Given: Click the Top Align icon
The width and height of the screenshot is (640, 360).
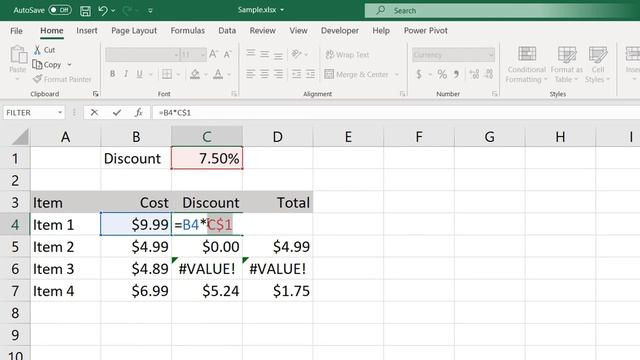Looking at the screenshot, I should pos(251,54).
